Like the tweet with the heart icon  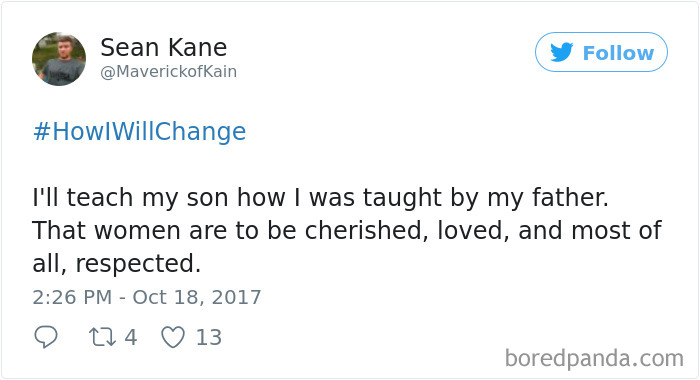tap(173, 337)
